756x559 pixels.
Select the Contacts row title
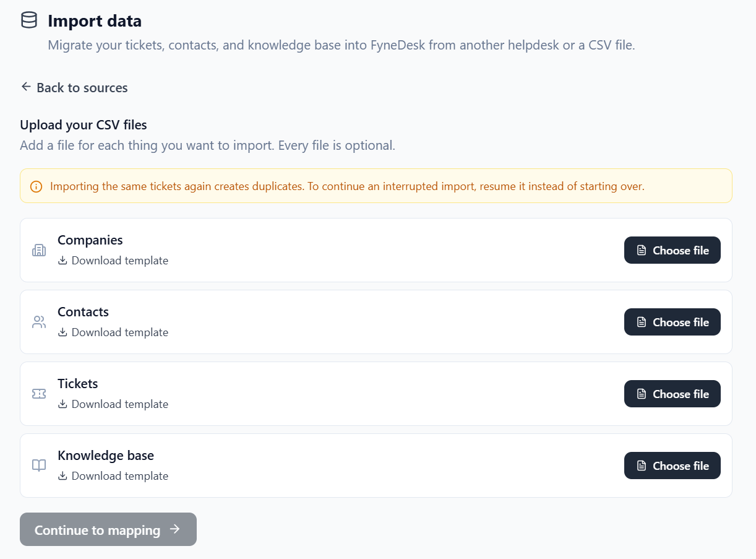click(x=83, y=312)
